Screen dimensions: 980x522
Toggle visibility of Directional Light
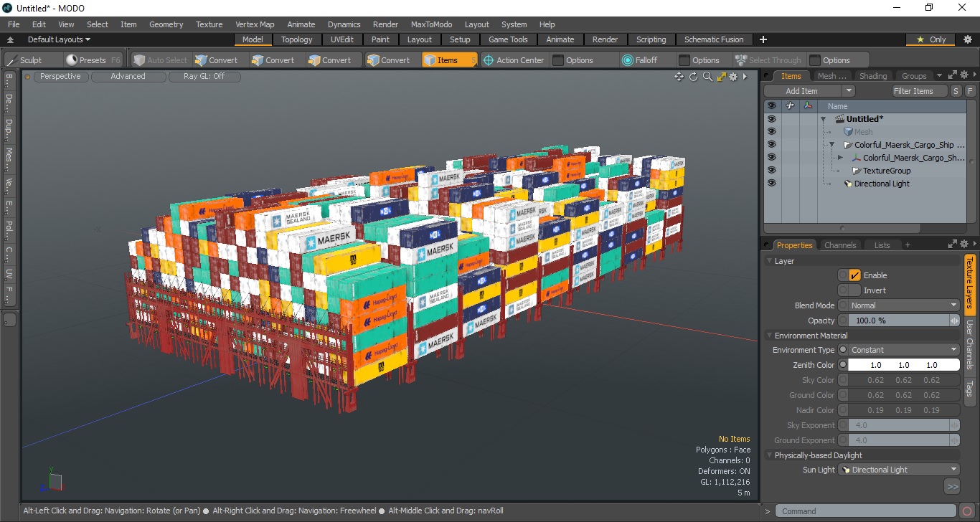(771, 184)
